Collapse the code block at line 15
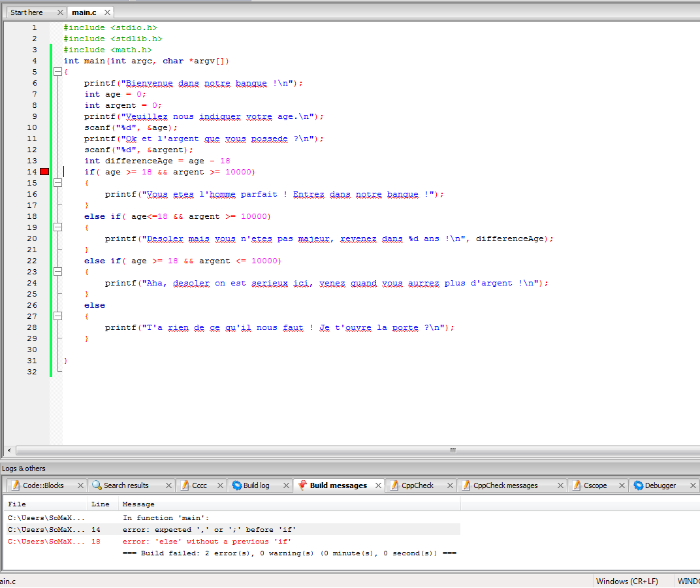Image resolution: width=700 pixels, height=588 pixels. pos(57,183)
